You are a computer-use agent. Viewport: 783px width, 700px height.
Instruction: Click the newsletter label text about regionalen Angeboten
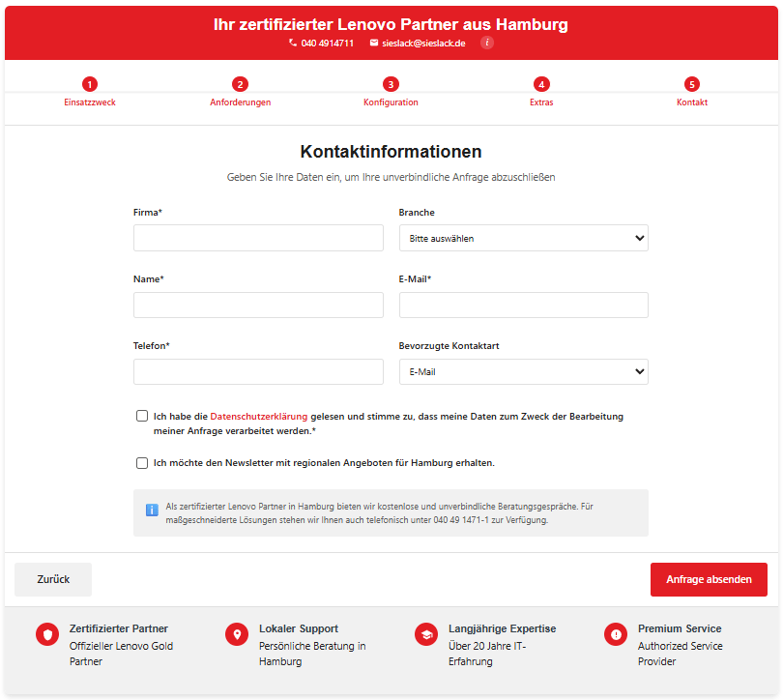point(324,463)
